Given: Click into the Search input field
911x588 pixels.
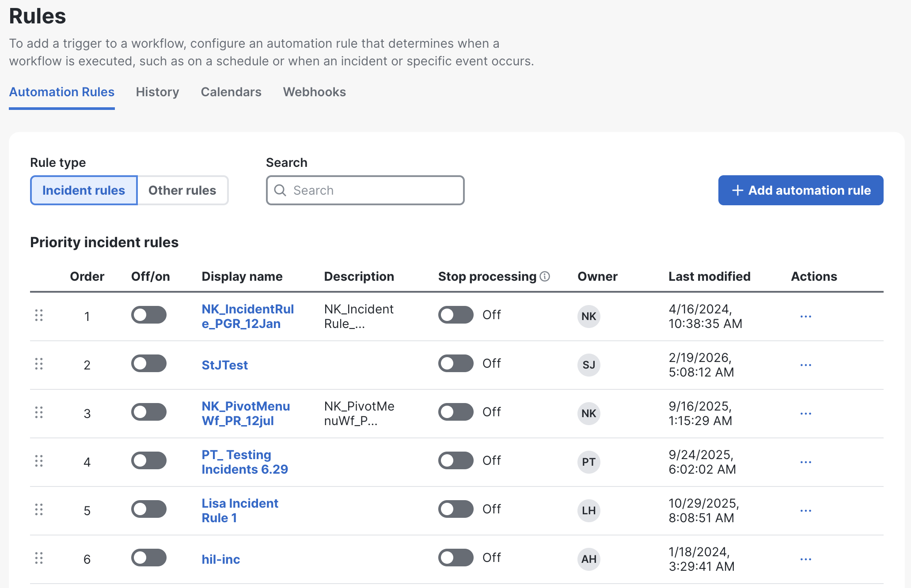Looking at the screenshot, I should [376, 190].
